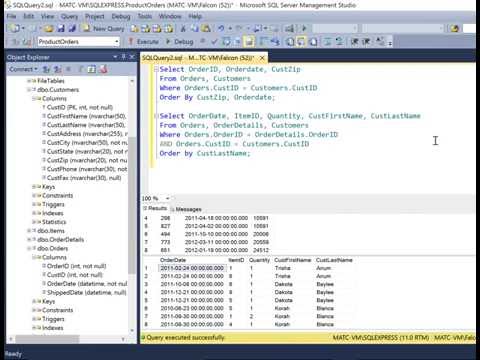
Task: Increase indent of selected lines
Action: click(366, 42)
